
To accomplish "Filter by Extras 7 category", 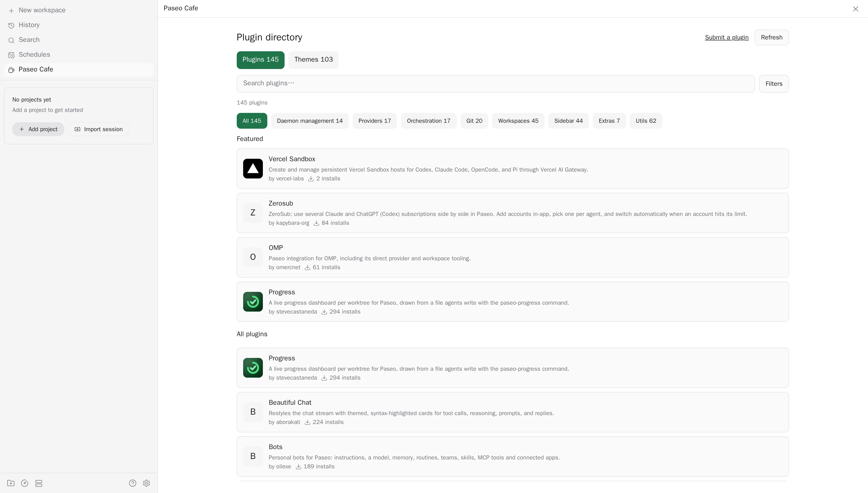I will click(609, 121).
